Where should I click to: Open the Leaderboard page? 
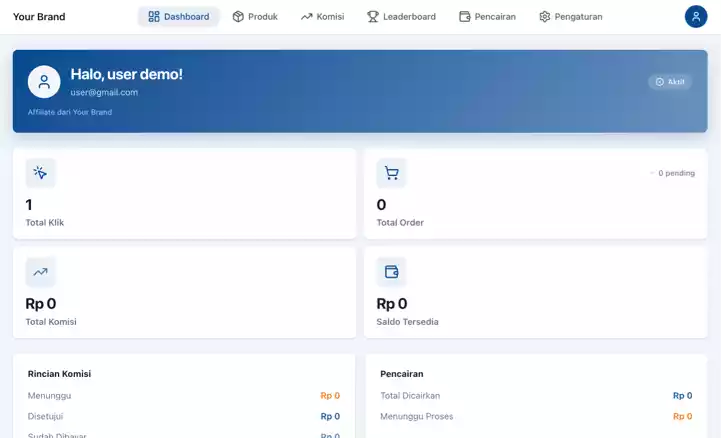click(x=401, y=16)
